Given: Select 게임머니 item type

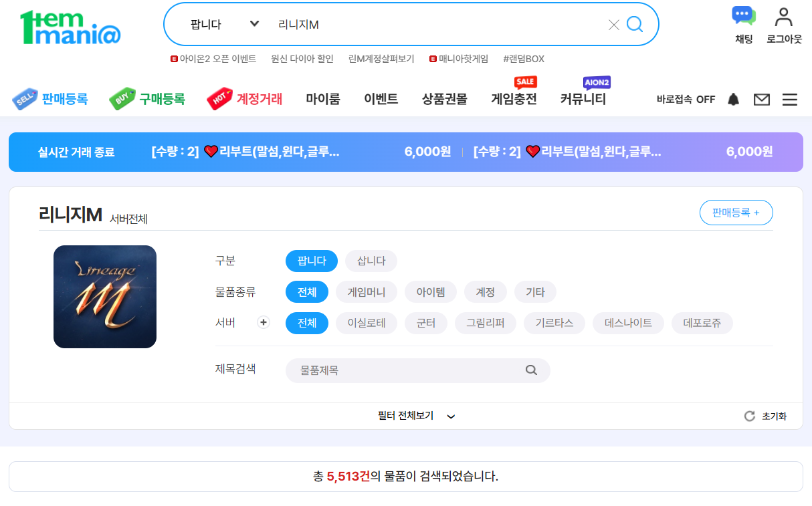Looking at the screenshot, I should tap(367, 292).
